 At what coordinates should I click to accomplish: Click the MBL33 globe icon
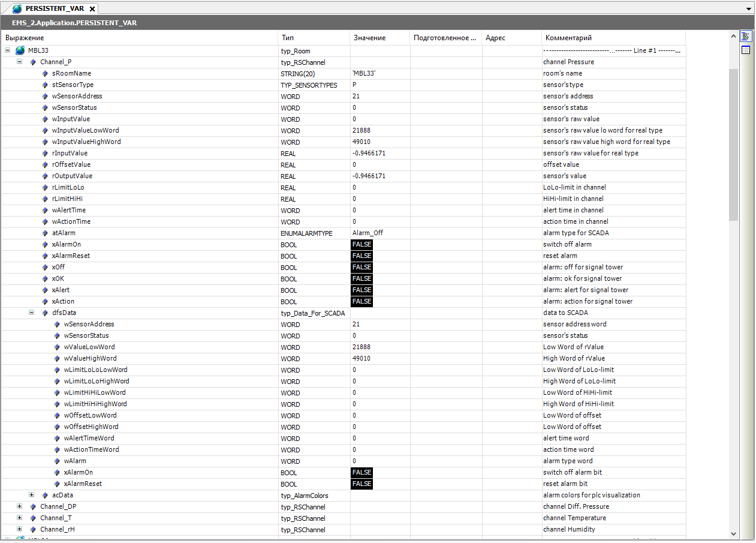pyautogui.click(x=20, y=50)
